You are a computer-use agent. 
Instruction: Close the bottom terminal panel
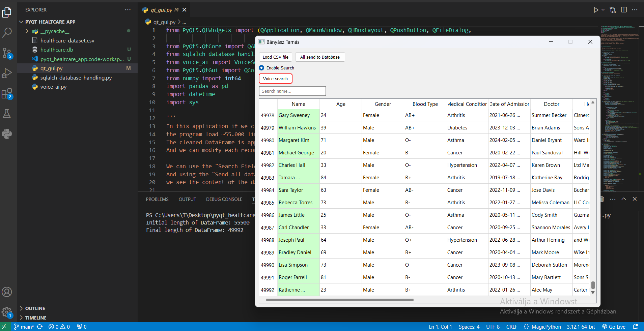[x=635, y=199]
